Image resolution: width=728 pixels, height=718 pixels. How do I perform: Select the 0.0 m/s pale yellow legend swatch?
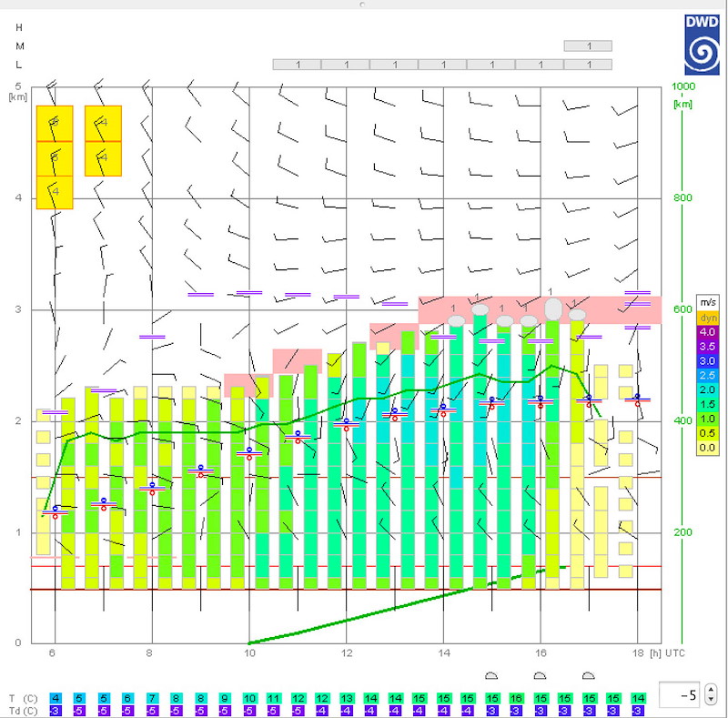coord(708,448)
